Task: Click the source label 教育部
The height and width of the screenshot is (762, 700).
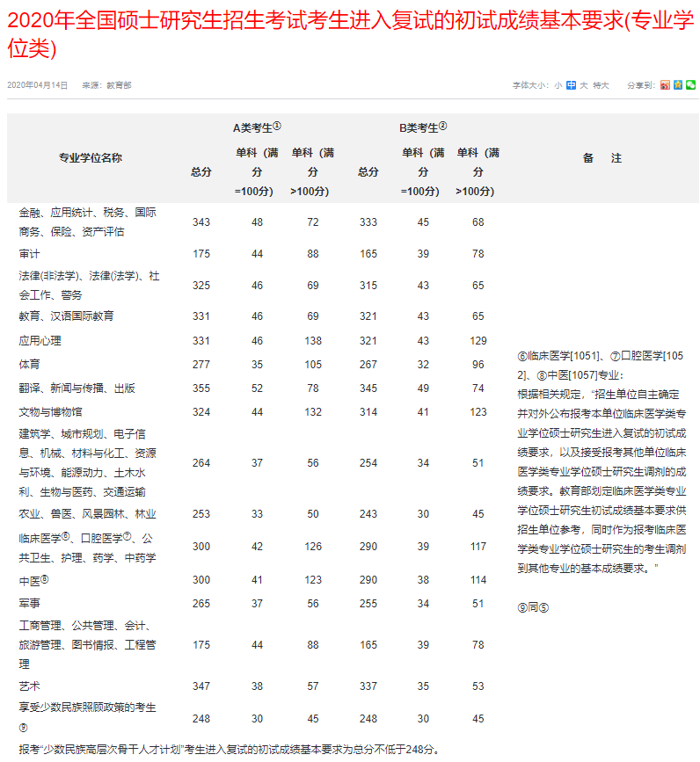Action: click(119, 85)
